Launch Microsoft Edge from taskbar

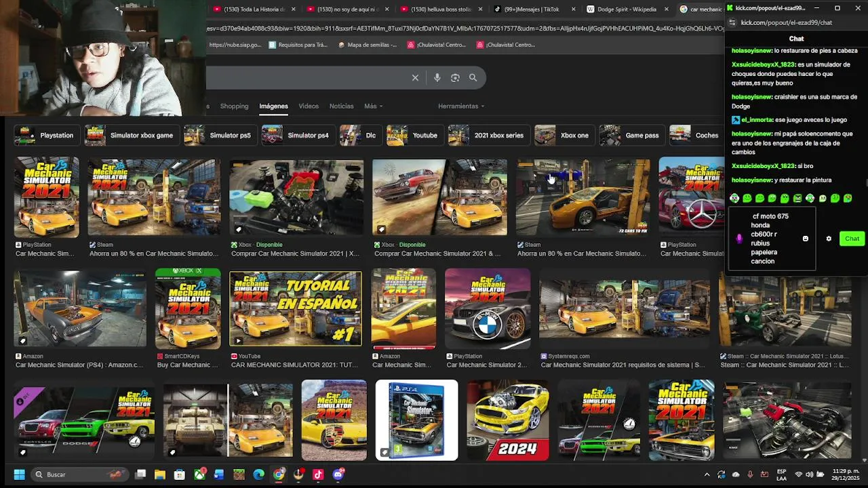[x=259, y=474]
